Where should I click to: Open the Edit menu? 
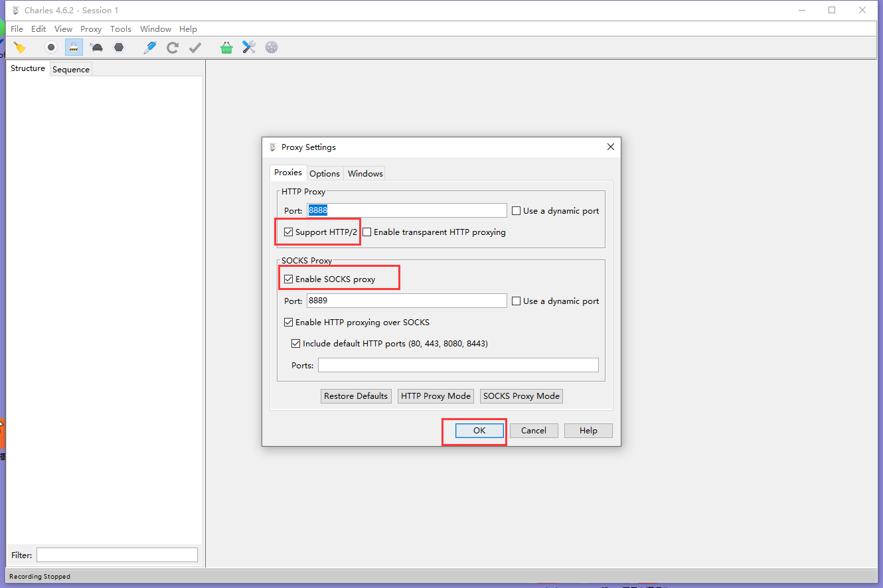pos(39,29)
